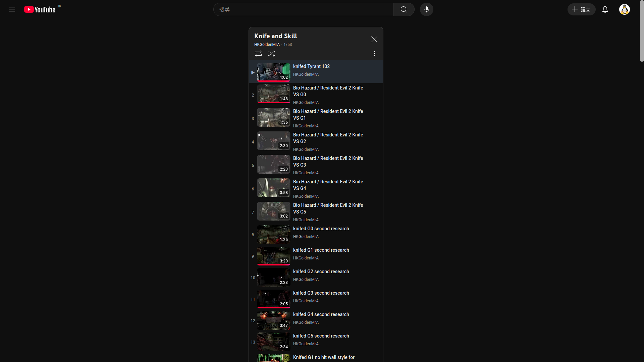Select thumbnail of Knife VS G3 video
644x362 pixels.
click(x=274, y=164)
